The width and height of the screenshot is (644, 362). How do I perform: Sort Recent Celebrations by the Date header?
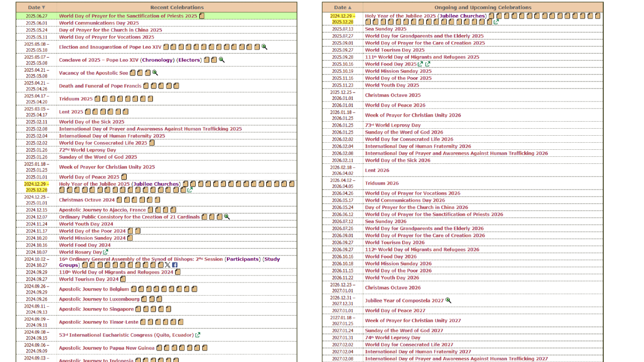(36, 8)
